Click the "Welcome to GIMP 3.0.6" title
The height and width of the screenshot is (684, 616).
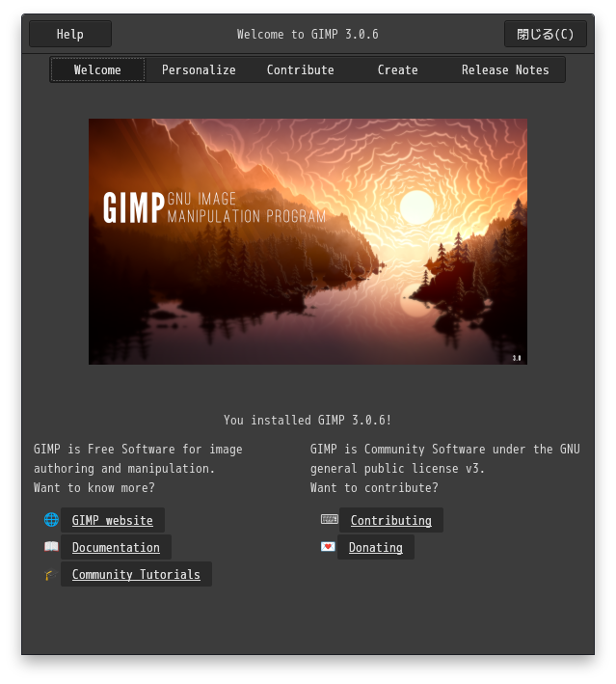(x=308, y=34)
